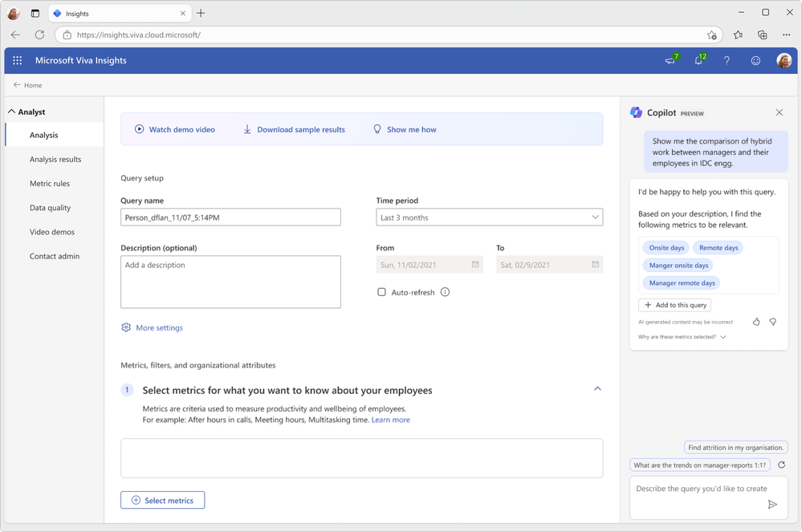Collapse the Select metrics section

coord(597,389)
